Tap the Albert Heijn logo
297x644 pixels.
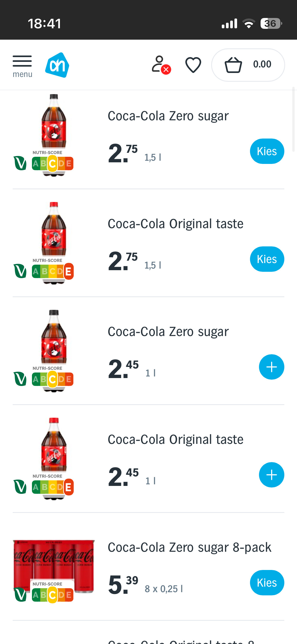click(x=57, y=65)
